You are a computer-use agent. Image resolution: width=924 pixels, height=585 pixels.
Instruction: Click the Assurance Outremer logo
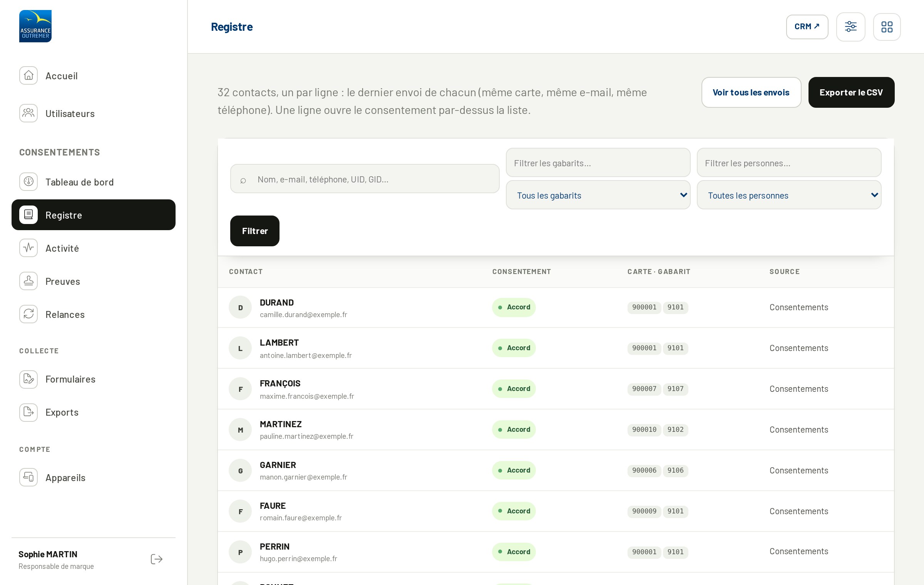click(35, 26)
